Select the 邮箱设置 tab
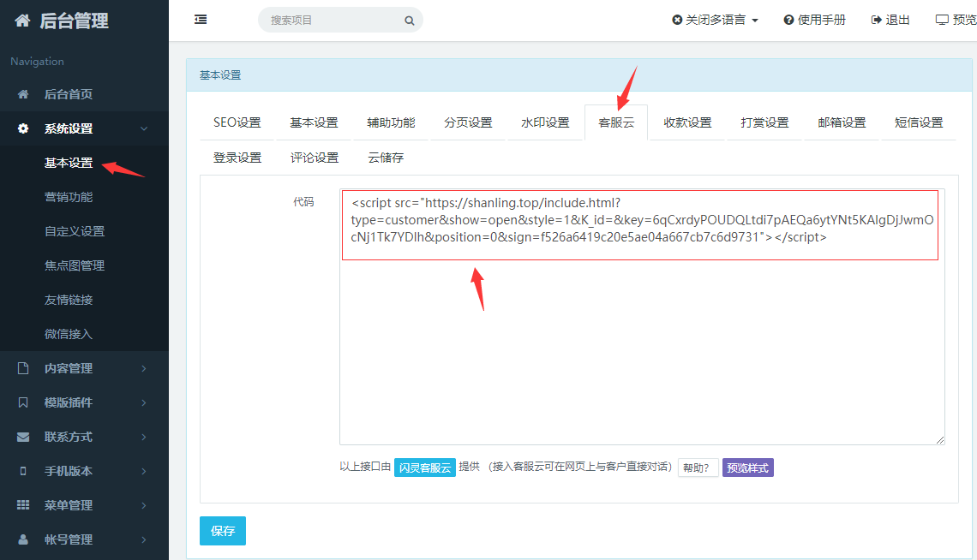Screen dimensions: 977x560 pos(842,122)
